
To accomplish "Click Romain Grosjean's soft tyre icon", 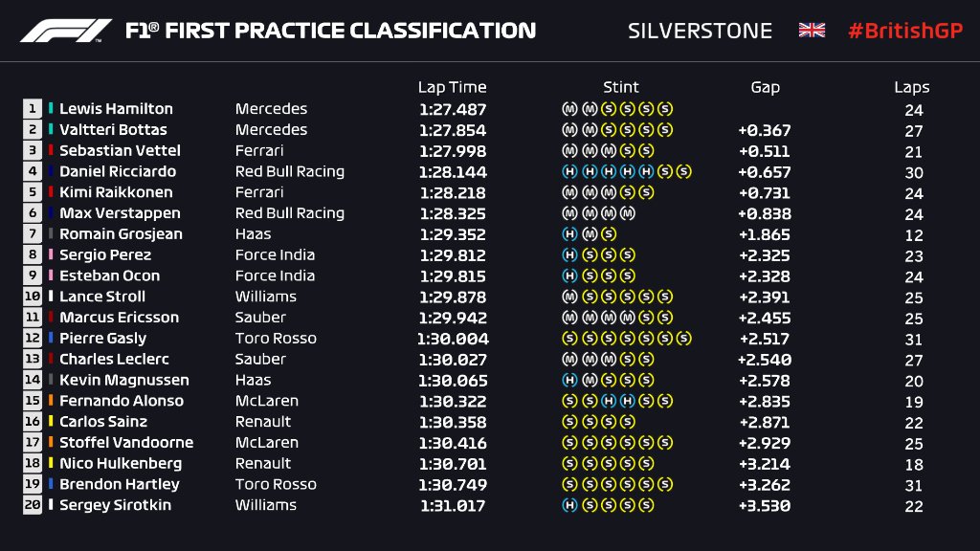I will (x=609, y=234).
